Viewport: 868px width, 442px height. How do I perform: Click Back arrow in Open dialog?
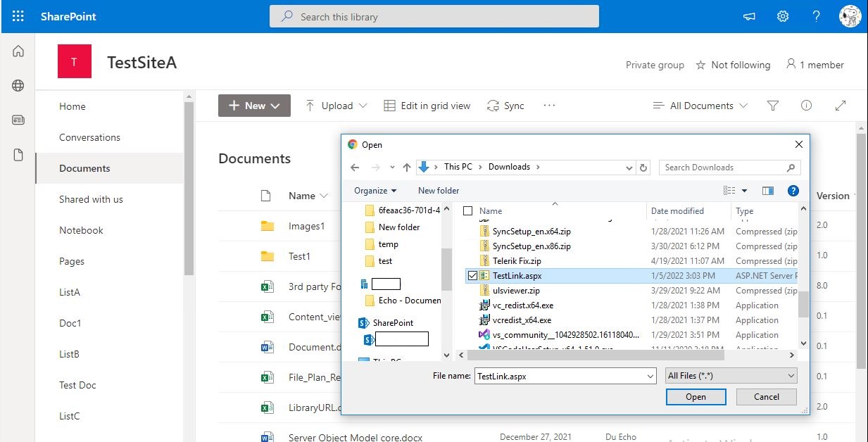tap(355, 168)
